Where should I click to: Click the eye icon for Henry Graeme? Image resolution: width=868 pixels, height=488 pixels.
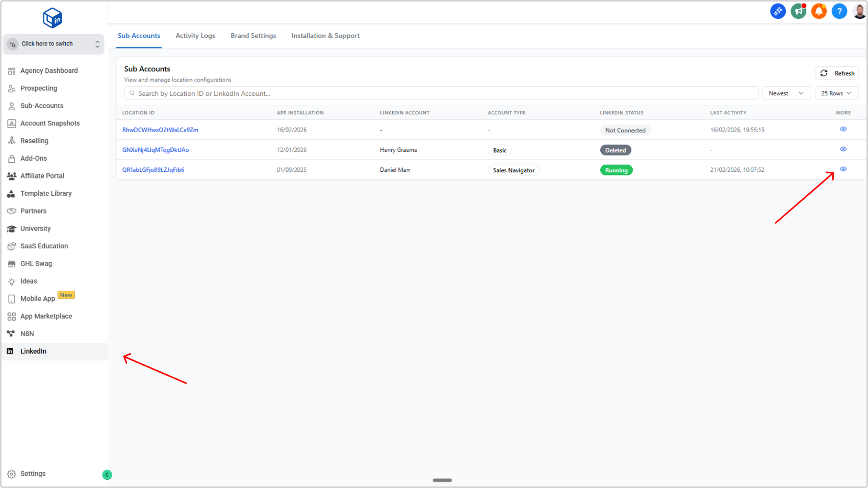[843, 149]
